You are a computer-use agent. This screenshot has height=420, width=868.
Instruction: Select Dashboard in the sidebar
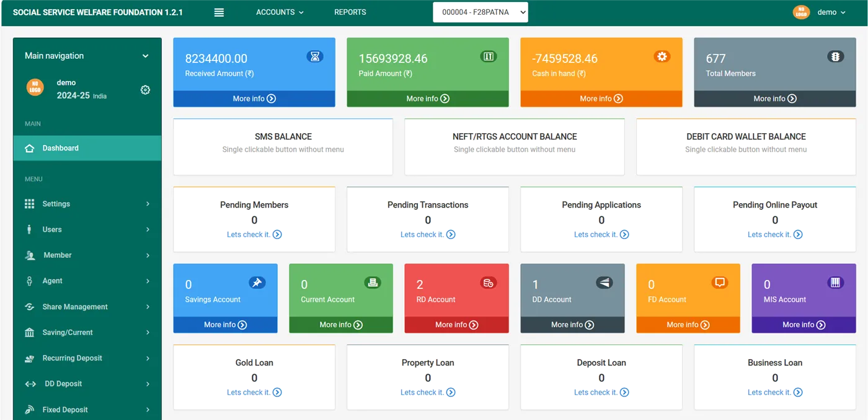(87, 148)
